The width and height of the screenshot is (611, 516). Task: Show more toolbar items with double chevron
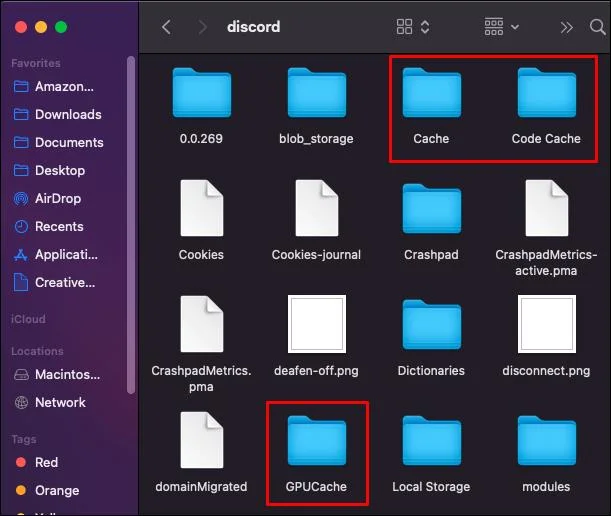(x=566, y=27)
